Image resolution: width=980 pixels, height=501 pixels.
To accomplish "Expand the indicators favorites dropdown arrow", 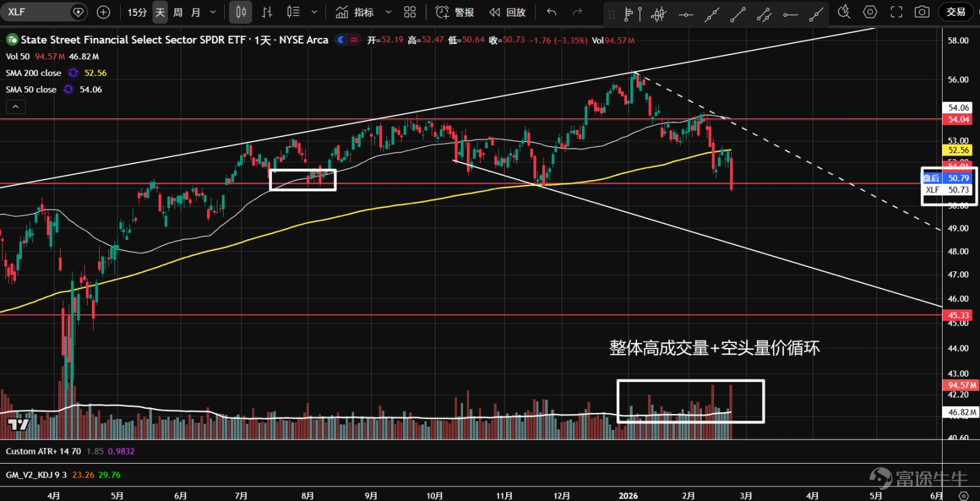I will pos(388,12).
